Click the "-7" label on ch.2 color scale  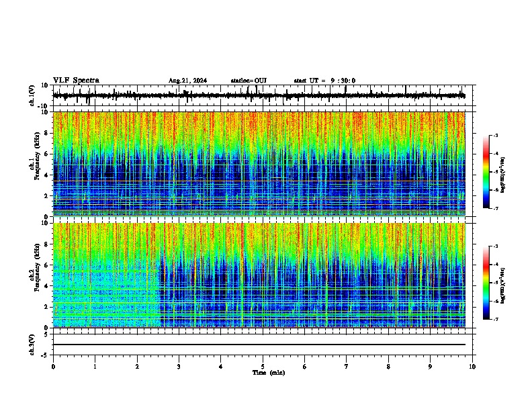tap(496, 319)
